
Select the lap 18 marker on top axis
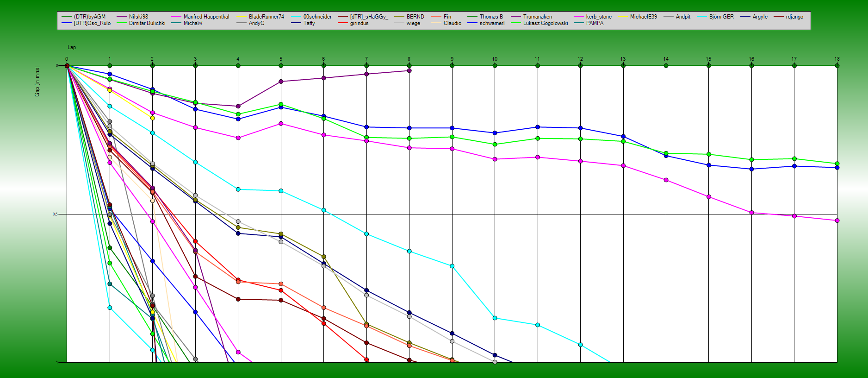837,66
